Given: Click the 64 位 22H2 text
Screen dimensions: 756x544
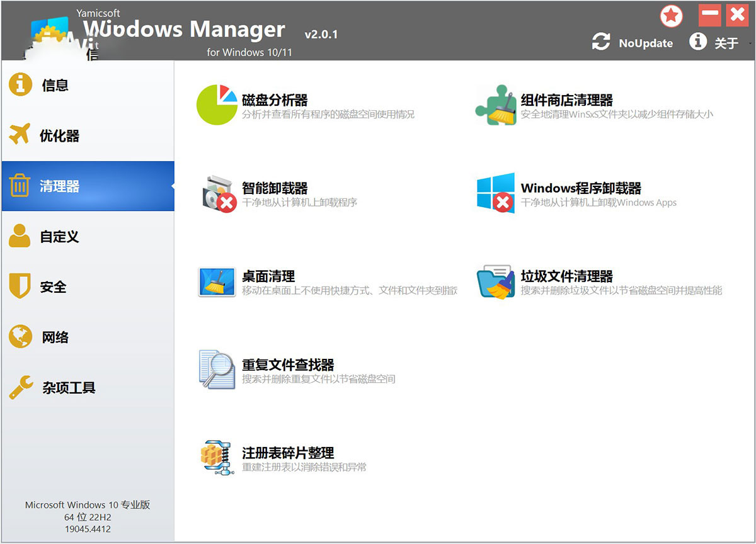Looking at the screenshot, I should (x=88, y=517).
